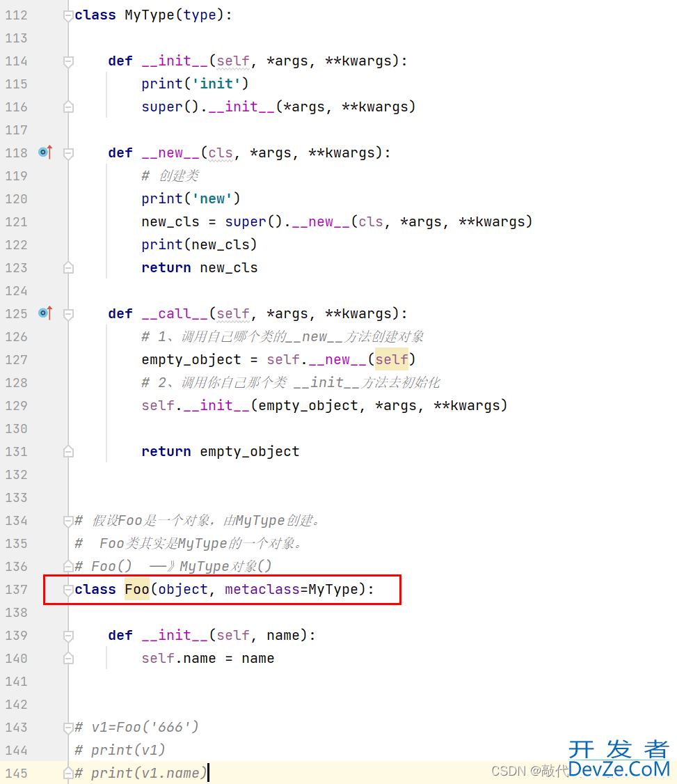Click line number 121 in the gutter

pos(17,222)
